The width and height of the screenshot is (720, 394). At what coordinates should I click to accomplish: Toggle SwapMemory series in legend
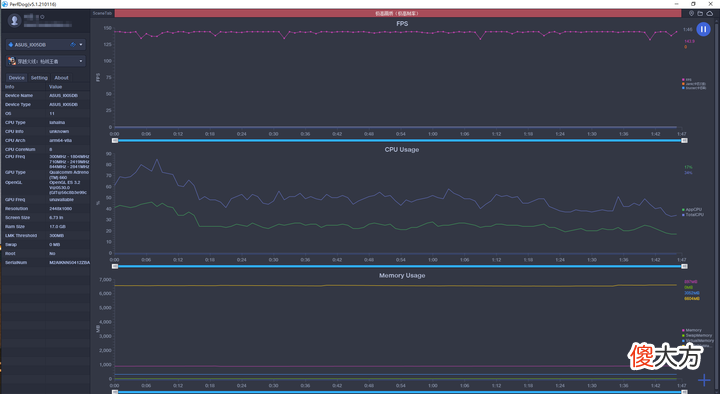(697, 335)
